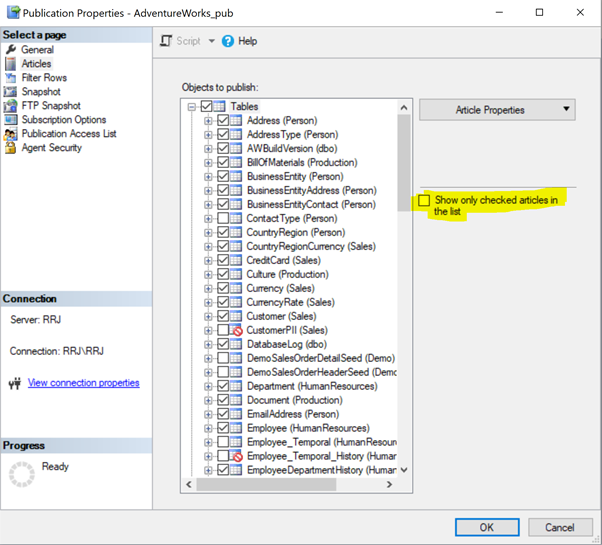The height and width of the screenshot is (545, 602).
Task: Open the FTP Snapshot page
Action: 51,106
